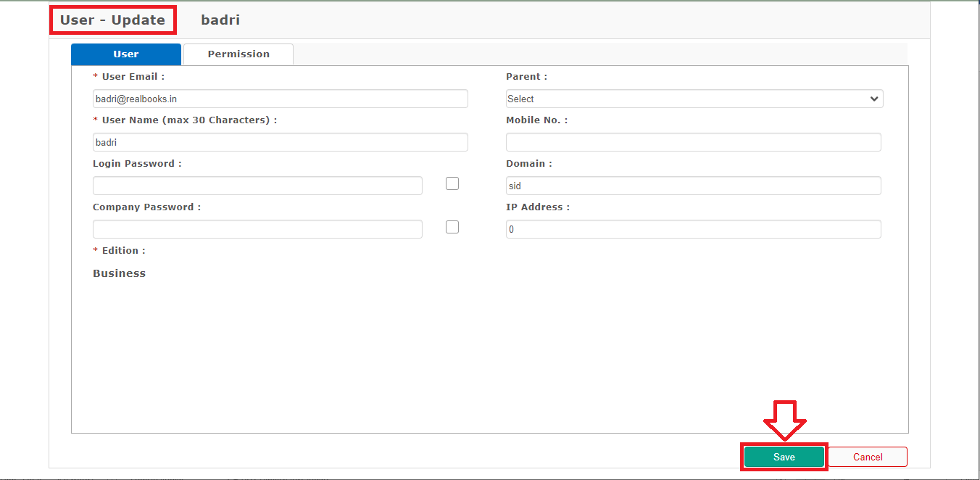Enable the Company Password checkbox
This screenshot has width=980, height=480.
click(452, 227)
